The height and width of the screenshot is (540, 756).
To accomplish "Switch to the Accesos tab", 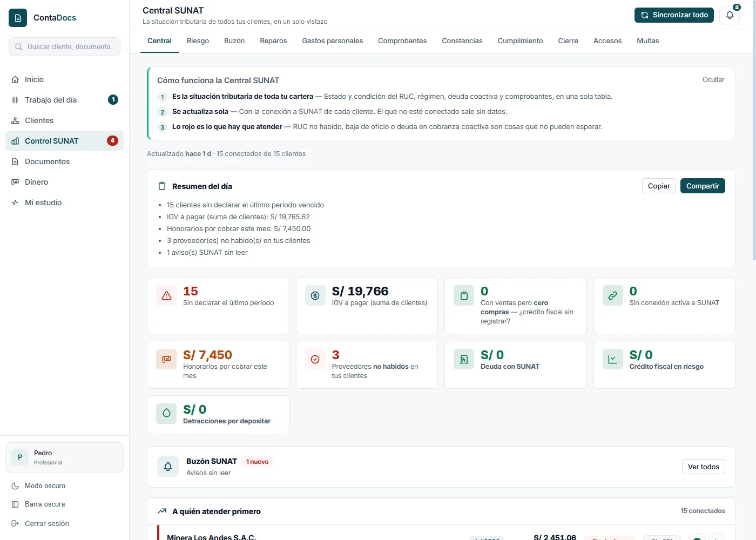I will 607,41.
